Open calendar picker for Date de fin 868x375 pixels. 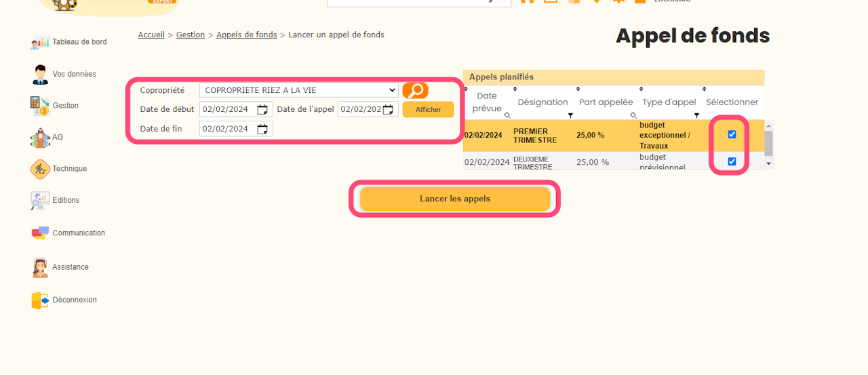coord(262,129)
